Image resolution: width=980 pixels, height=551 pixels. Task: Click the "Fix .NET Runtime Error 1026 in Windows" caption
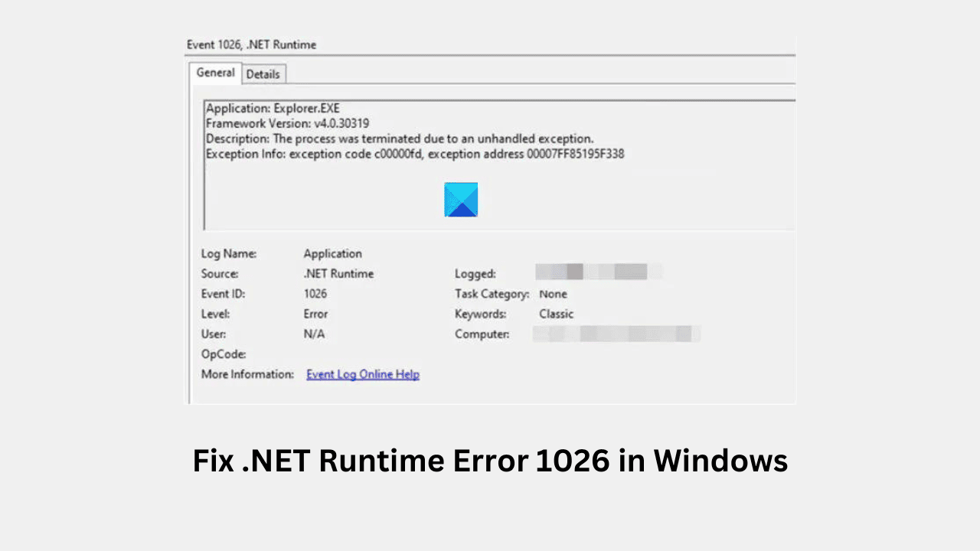[x=490, y=461]
